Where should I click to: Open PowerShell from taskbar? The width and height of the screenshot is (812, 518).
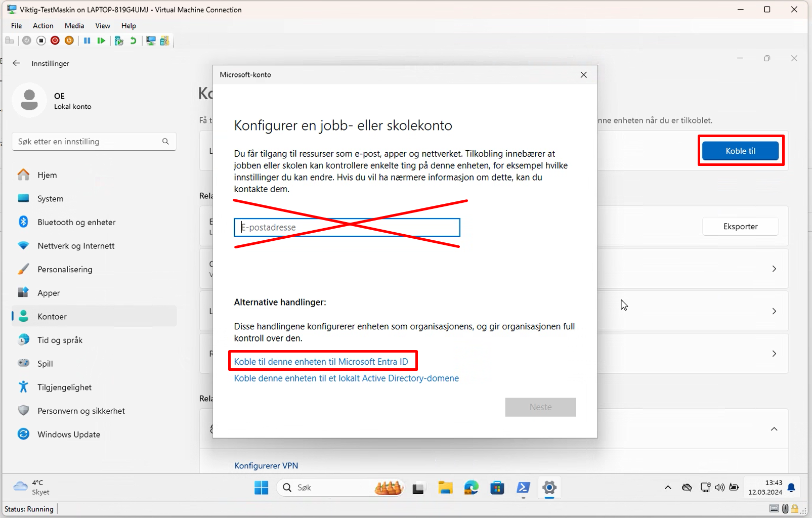pyautogui.click(x=523, y=488)
